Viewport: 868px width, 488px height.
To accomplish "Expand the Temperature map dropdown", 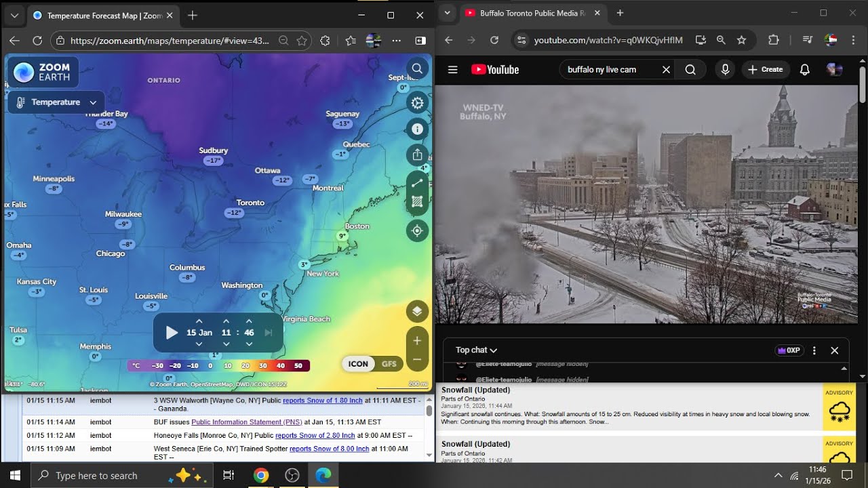I will pos(56,102).
